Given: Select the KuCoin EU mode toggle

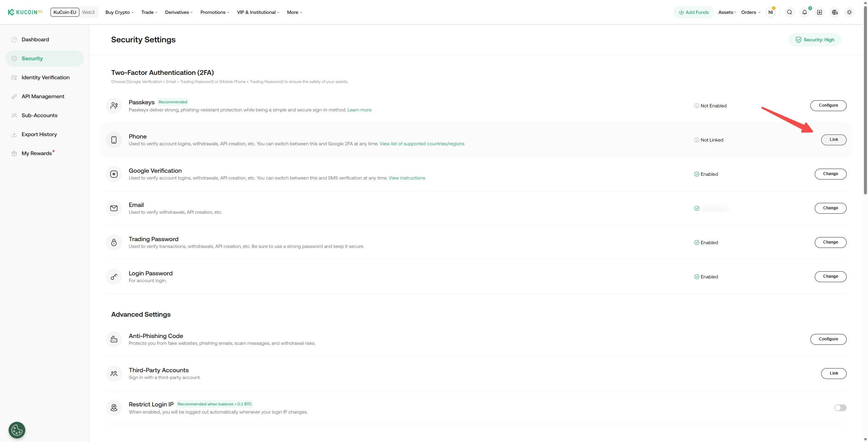Looking at the screenshot, I should pyautogui.click(x=65, y=12).
